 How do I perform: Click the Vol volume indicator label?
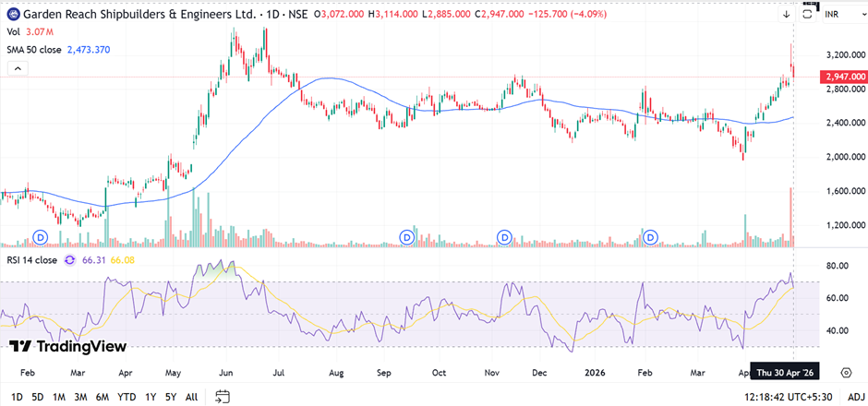14,32
